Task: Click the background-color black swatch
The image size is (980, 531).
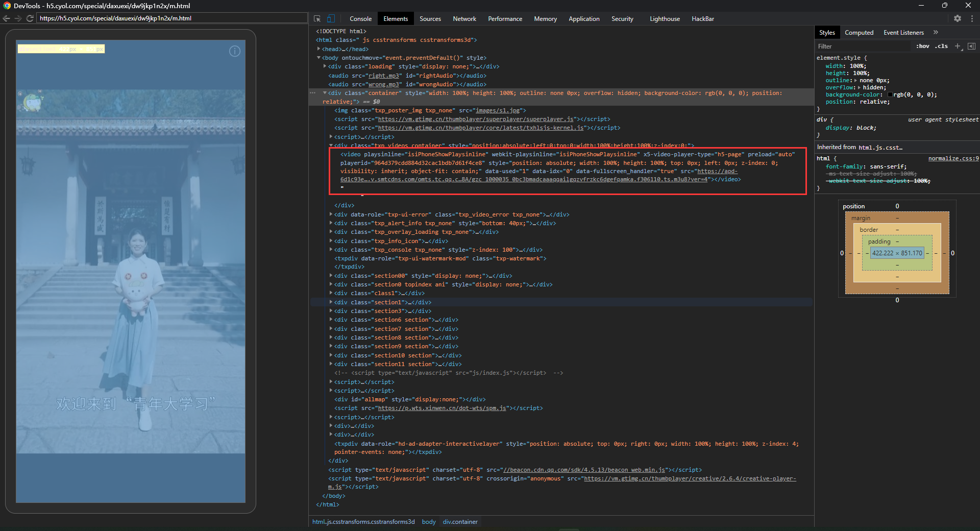Action: (x=890, y=95)
